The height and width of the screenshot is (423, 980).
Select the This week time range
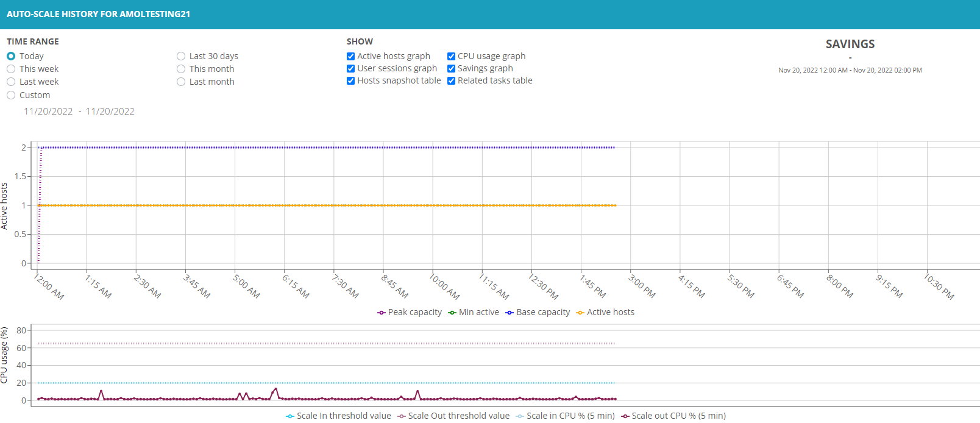[x=11, y=69]
